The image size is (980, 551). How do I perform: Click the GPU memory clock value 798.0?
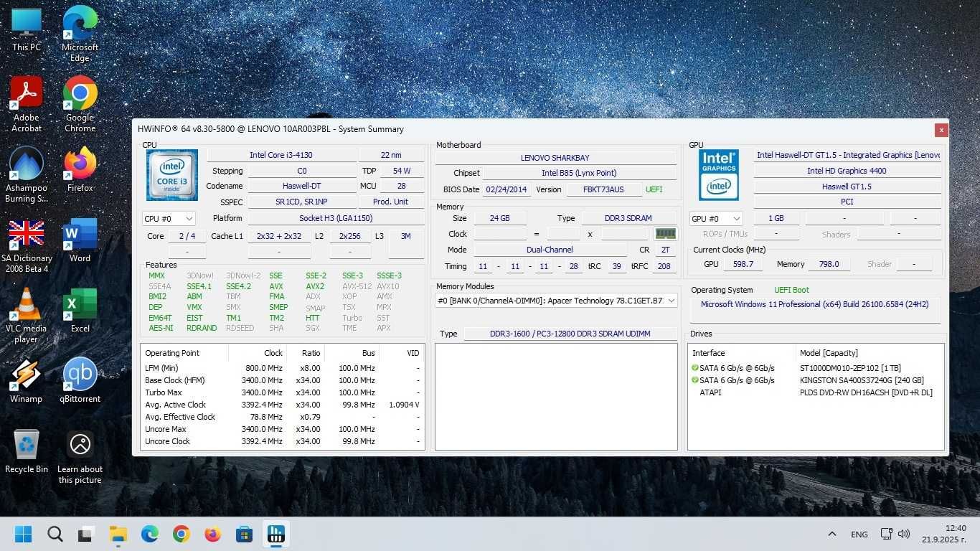click(x=829, y=264)
